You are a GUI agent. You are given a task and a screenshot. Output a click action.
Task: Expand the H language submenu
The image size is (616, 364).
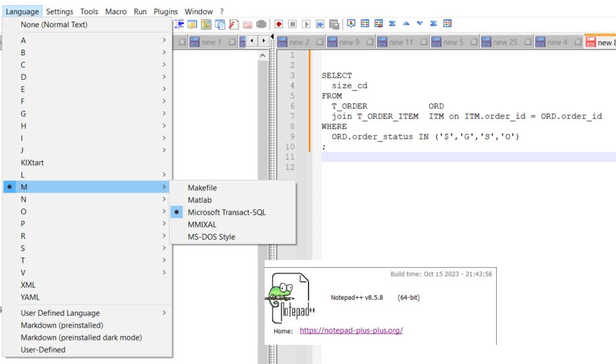coord(87,126)
